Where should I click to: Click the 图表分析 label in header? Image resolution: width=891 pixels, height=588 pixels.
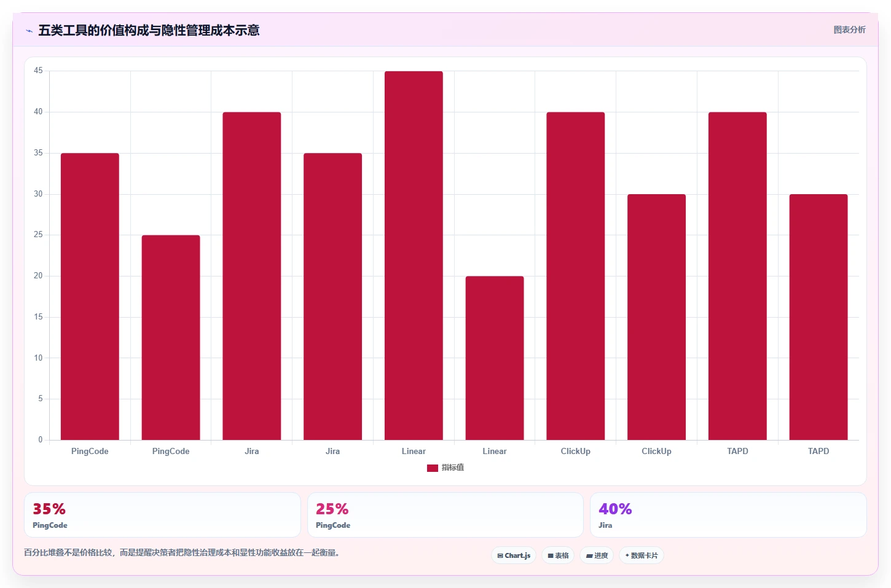point(849,29)
